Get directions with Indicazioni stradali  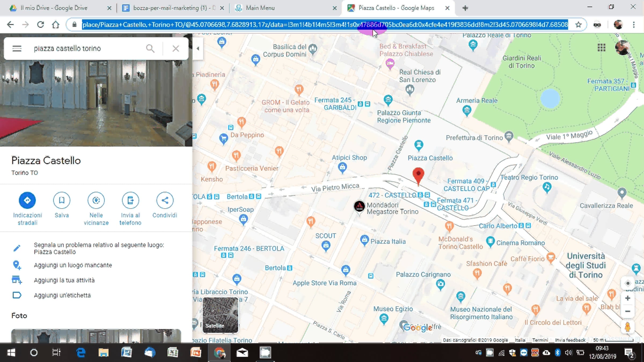[x=27, y=209]
